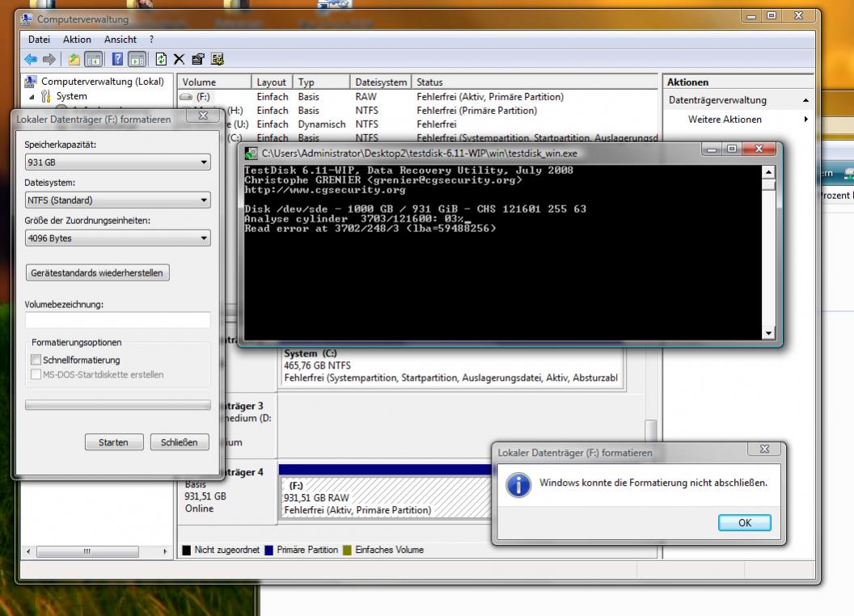The height and width of the screenshot is (616, 854).
Task: Click the Starten button in format dialog
Action: coord(114,442)
